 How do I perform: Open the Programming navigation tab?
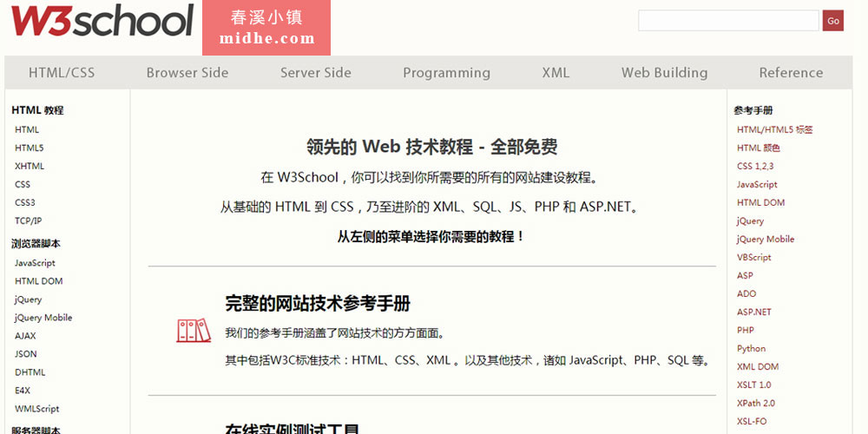[x=446, y=73]
